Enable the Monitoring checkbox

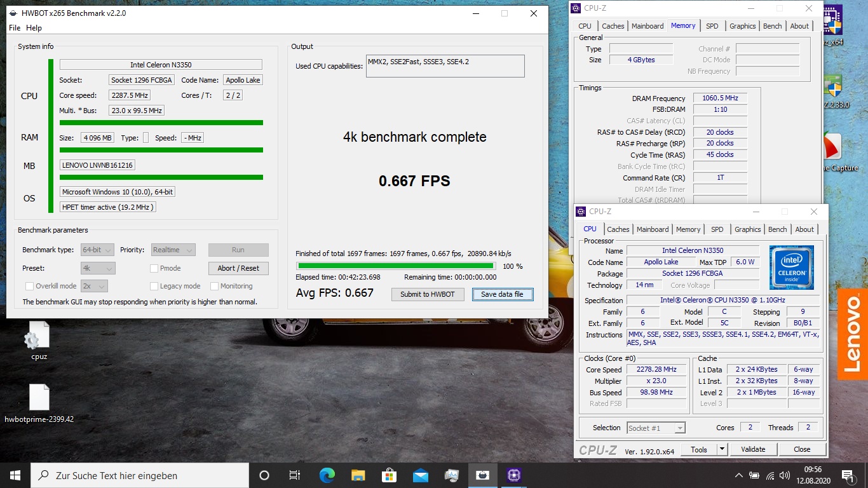click(215, 286)
